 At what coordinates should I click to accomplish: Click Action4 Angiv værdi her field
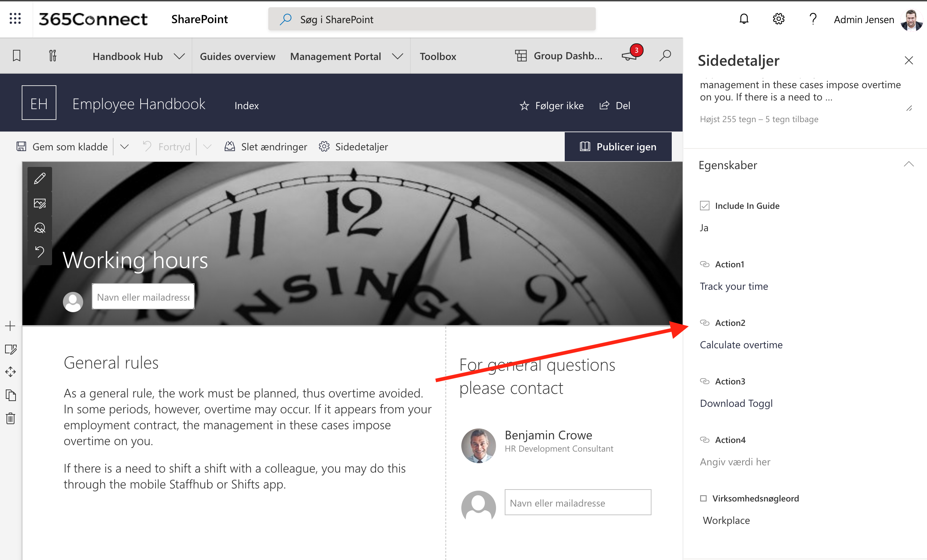click(x=735, y=461)
